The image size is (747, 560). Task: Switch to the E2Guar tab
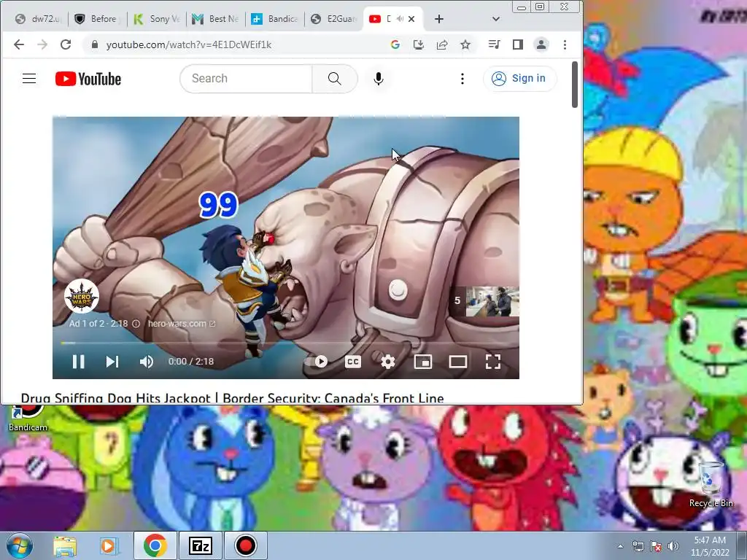(x=334, y=19)
